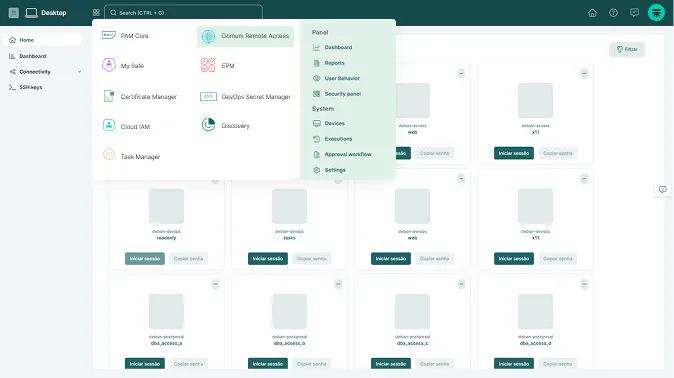Click the home icon in top bar
The width and height of the screenshot is (674, 378).
pos(592,13)
